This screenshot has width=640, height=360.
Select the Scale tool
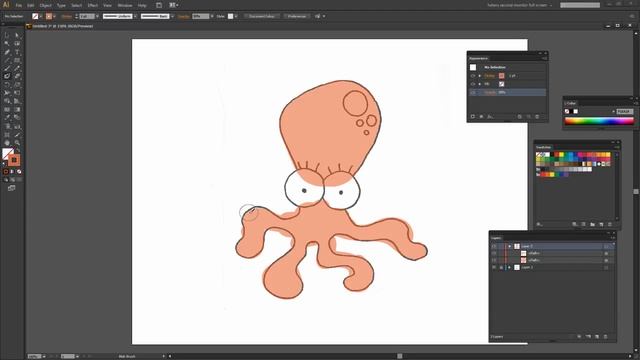(17, 85)
